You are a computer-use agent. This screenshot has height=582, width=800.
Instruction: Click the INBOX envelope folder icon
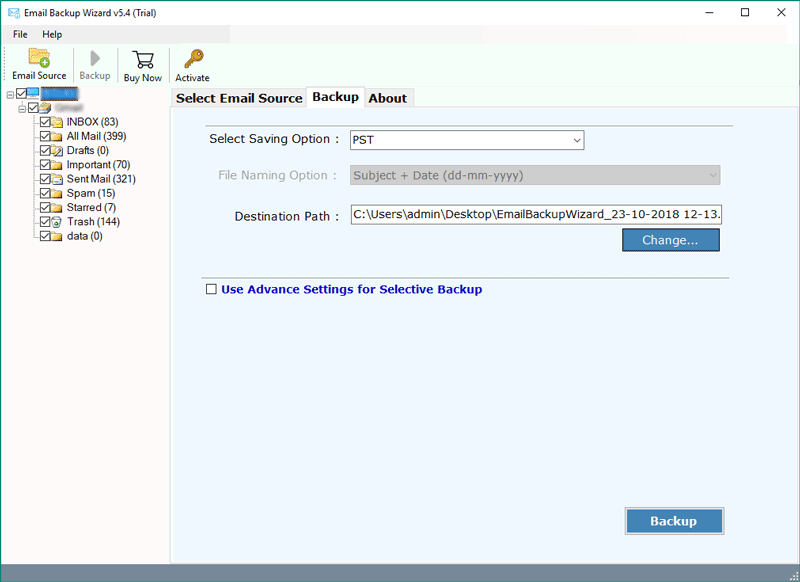tap(57, 121)
